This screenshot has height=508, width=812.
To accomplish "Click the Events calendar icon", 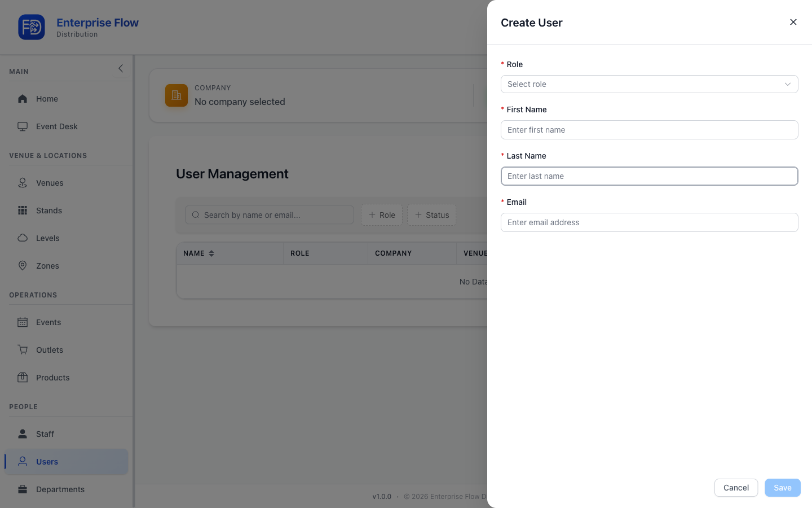I will tap(23, 322).
